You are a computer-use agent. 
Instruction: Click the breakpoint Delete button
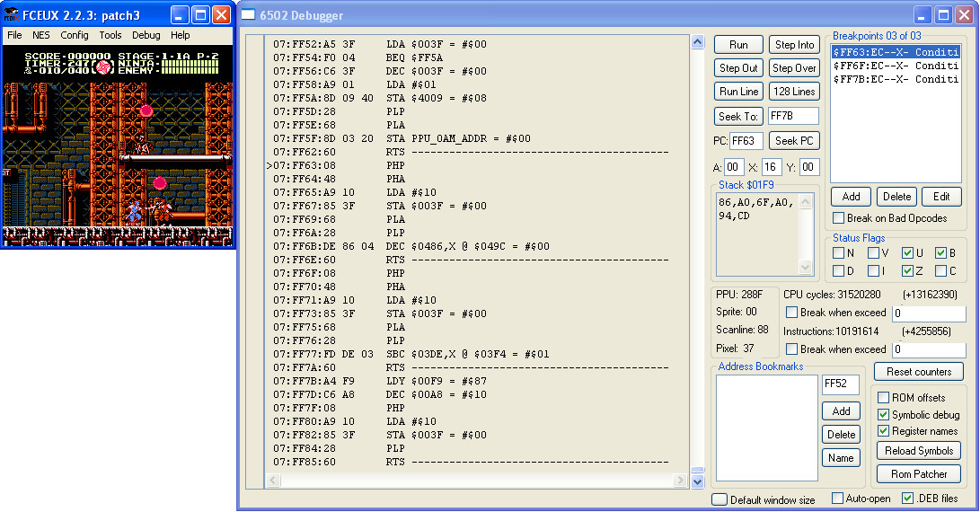coord(896,197)
